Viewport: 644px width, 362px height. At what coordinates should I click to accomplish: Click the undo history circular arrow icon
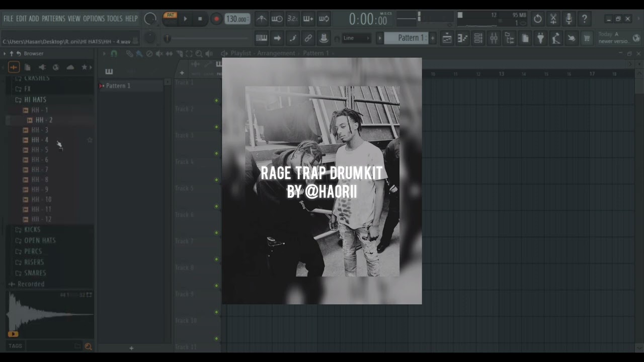click(538, 19)
